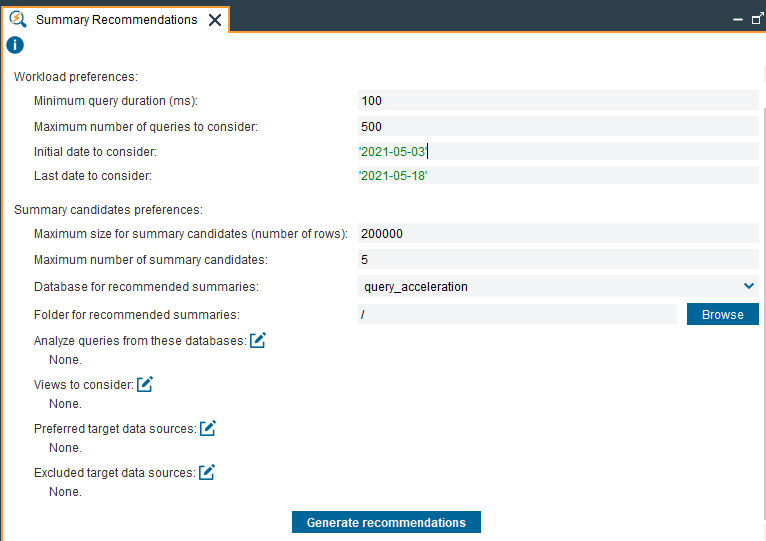766x541 pixels.
Task: Focus the Minimum query duration field
Action: click(558, 101)
